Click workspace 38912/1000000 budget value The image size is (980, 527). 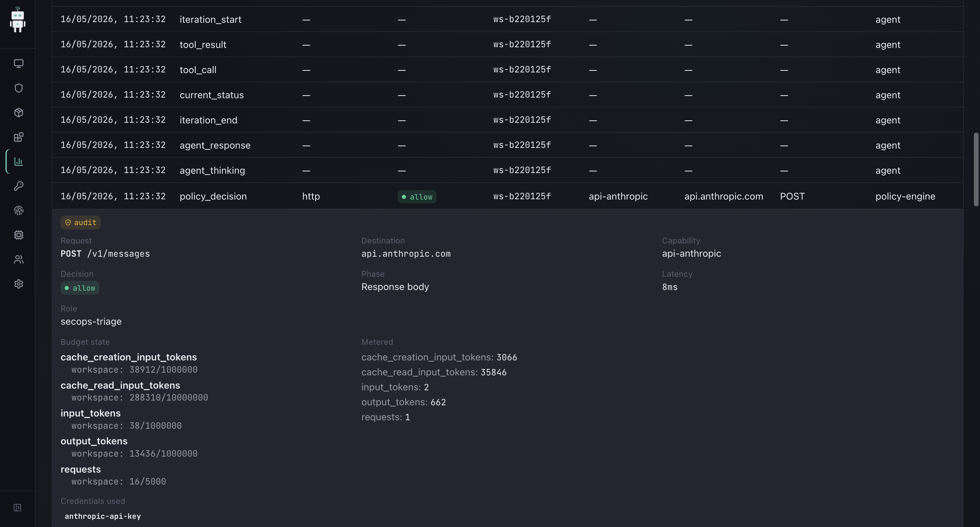point(134,370)
